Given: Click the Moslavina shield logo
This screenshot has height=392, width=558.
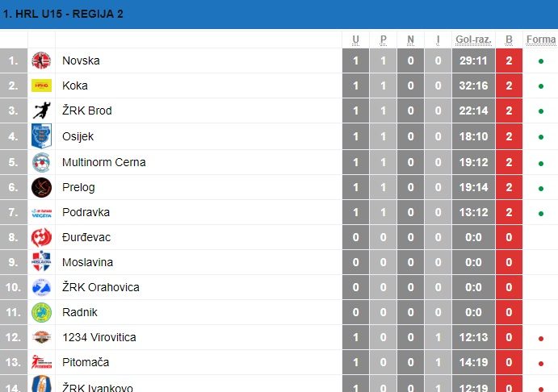Looking at the screenshot, I should tap(41, 261).
